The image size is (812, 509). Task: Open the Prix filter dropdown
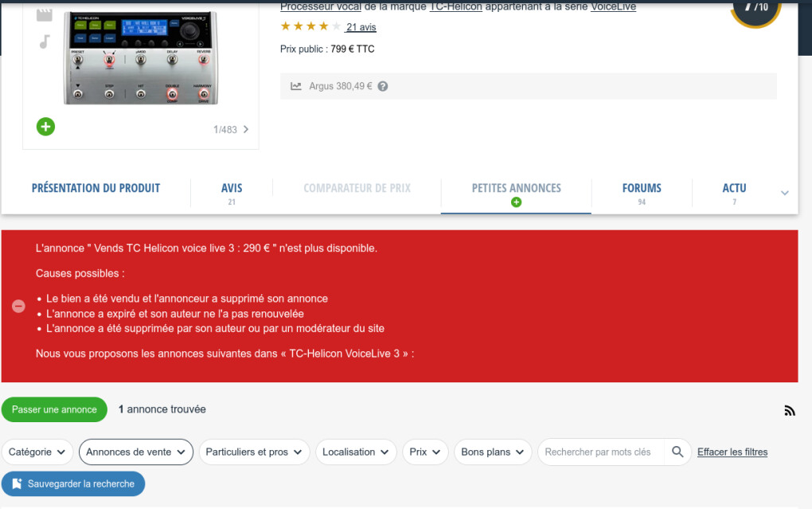coord(425,452)
